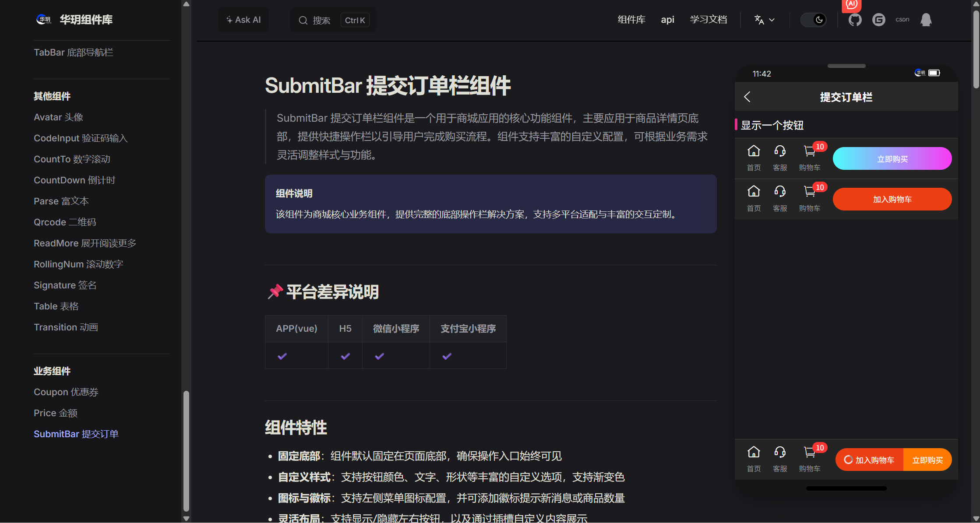Click the floating AI assistant icon
The image size is (980, 523).
click(x=851, y=6)
